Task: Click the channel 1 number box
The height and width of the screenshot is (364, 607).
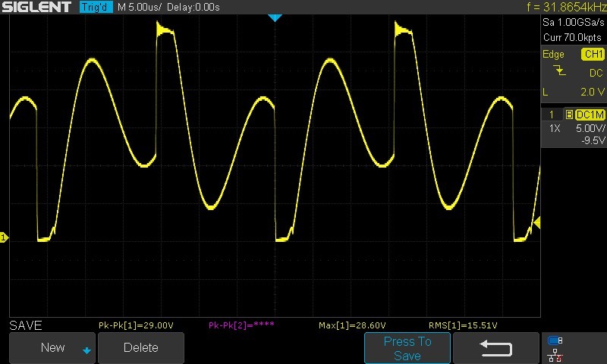Action: [552, 115]
